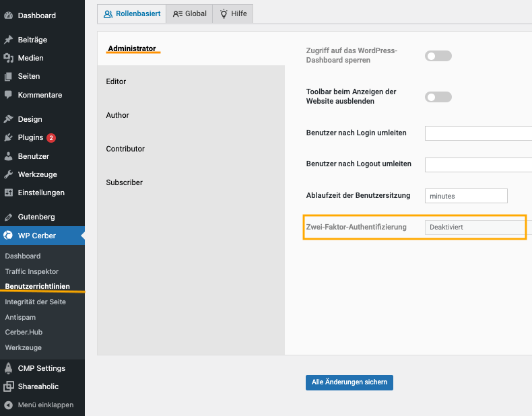This screenshot has height=416, width=532.
Task: Click the Beiträge pin icon
Action: [x=9, y=40]
